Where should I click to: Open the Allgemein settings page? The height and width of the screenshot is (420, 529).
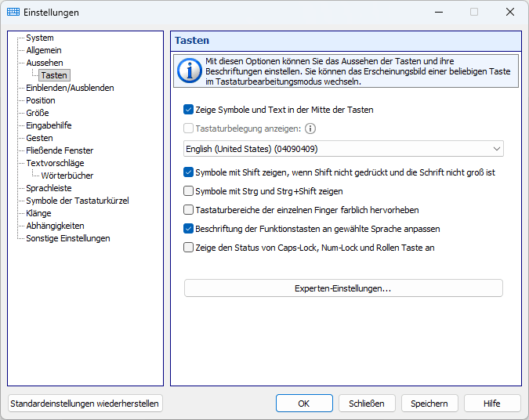pyautogui.click(x=44, y=50)
